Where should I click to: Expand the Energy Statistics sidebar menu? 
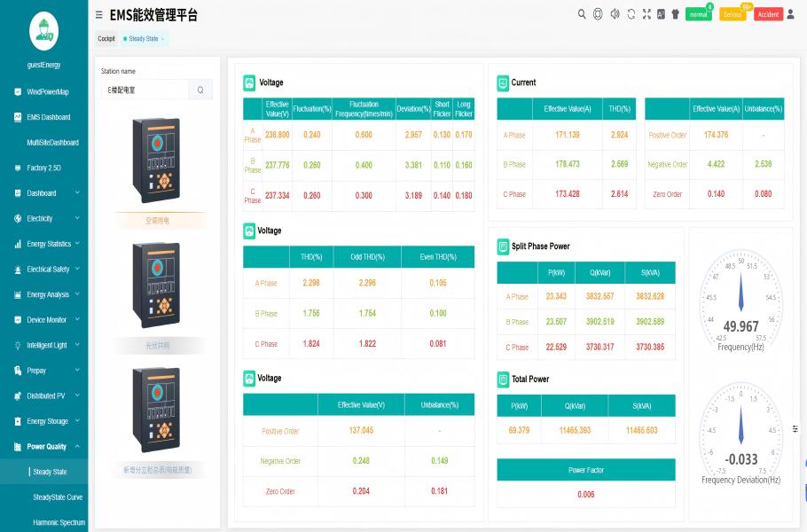(x=44, y=244)
